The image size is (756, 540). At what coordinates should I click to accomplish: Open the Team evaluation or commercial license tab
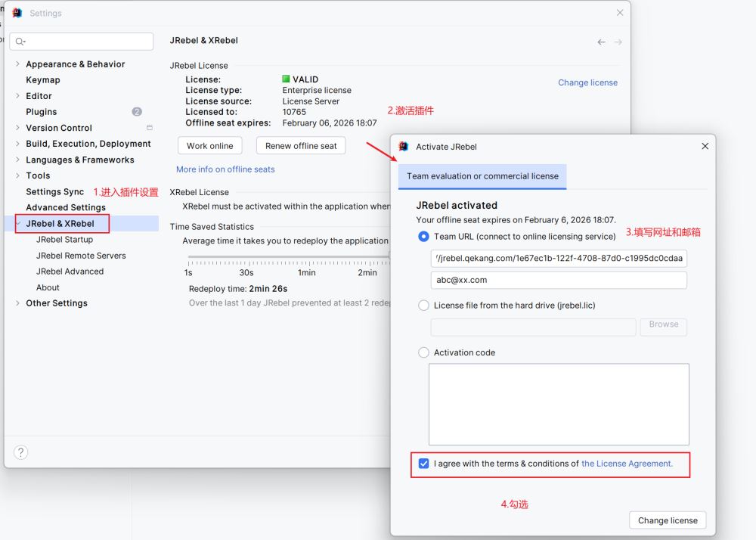[x=482, y=176]
